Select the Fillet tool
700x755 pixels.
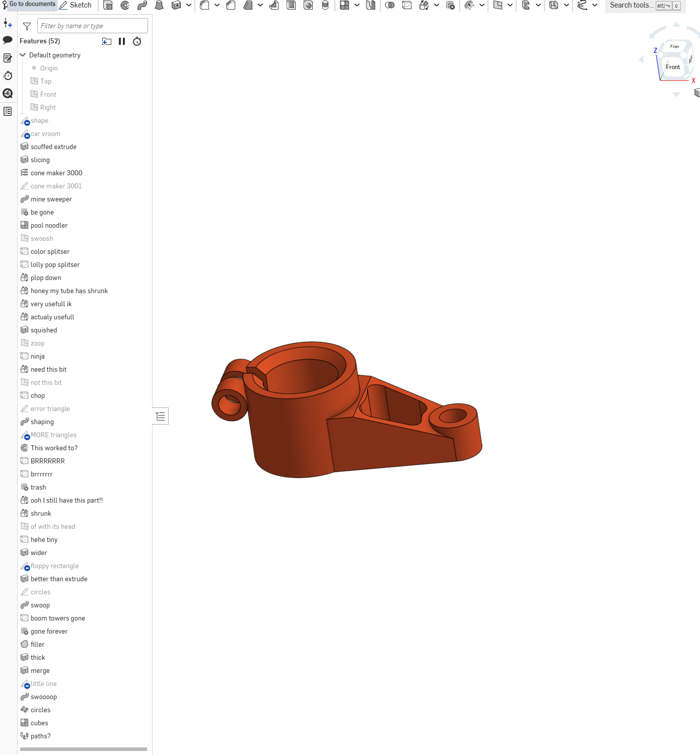(204, 5)
